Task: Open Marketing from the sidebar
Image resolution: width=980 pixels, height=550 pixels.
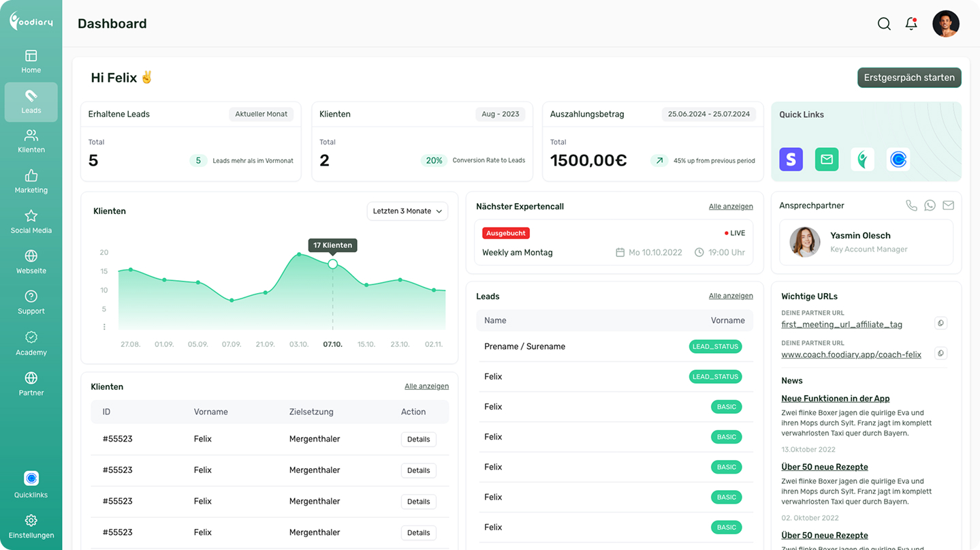Action: coord(31,182)
